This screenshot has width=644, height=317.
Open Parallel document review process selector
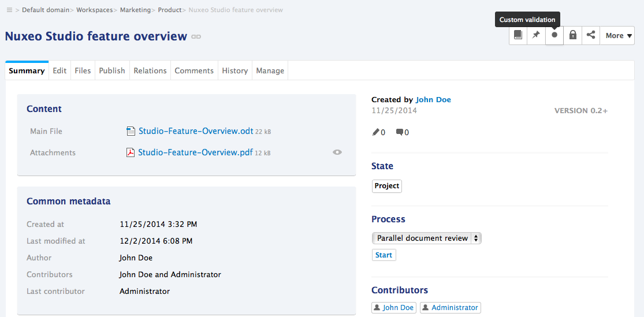tap(426, 238)
